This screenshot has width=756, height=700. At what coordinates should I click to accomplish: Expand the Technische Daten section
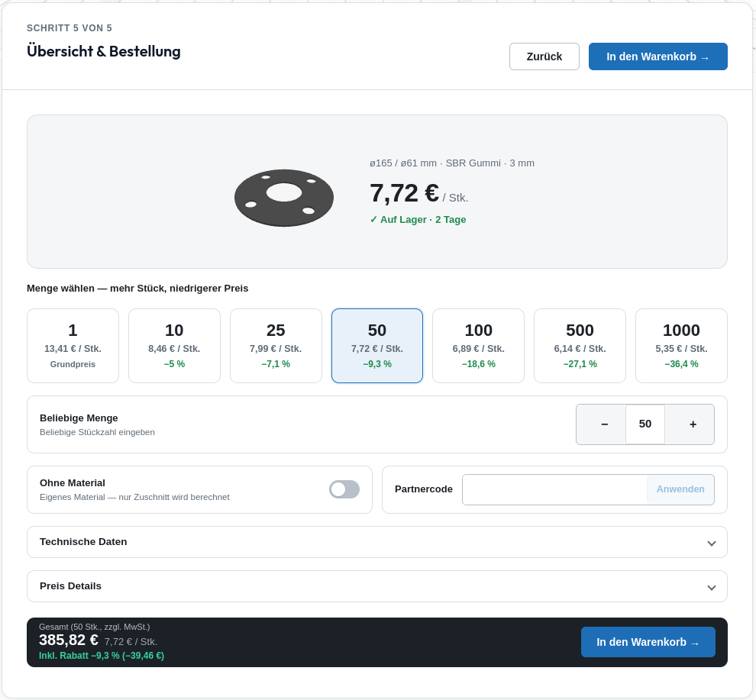(x=377, y=542)
